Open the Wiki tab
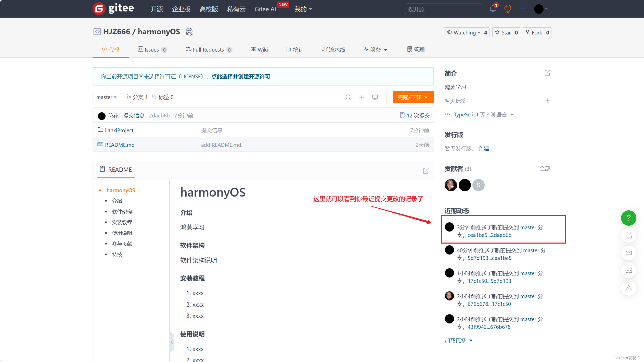644x362 pixels. 259,50
